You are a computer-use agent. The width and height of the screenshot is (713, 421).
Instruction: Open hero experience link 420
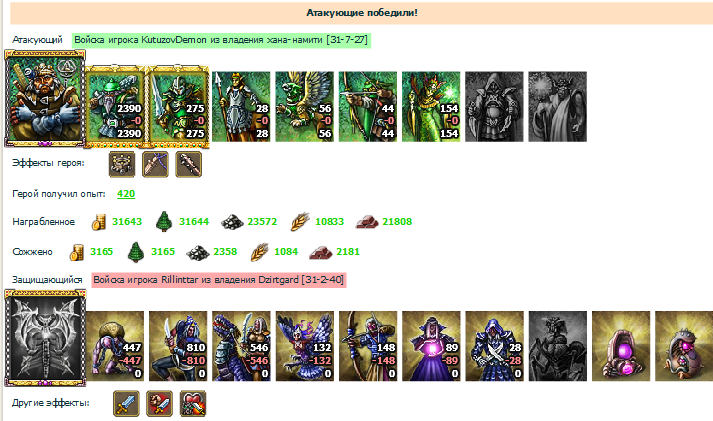coord(126,194)
